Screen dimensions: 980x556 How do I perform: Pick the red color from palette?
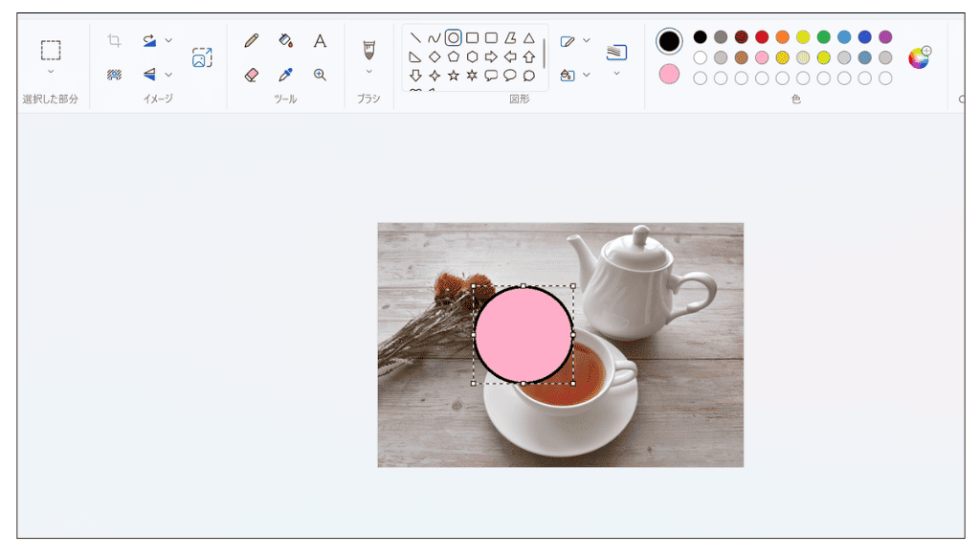coord(762,37)
